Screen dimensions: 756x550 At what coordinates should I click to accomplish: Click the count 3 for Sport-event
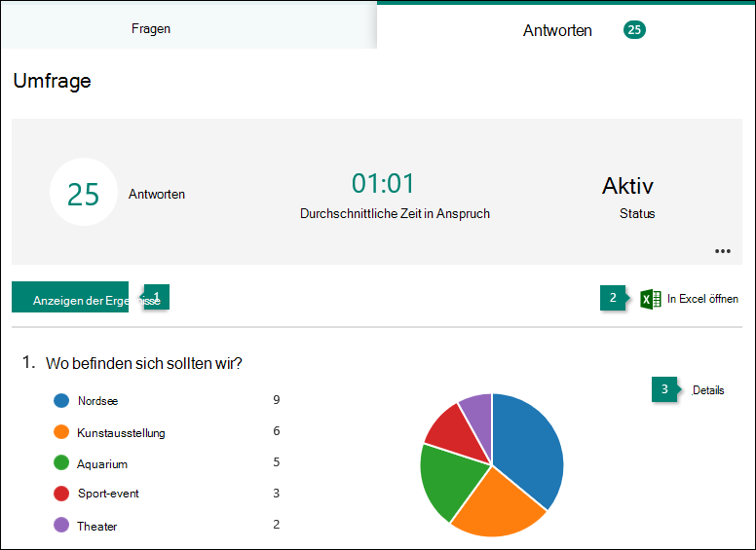pyautogui.click(x=277, y=494)
